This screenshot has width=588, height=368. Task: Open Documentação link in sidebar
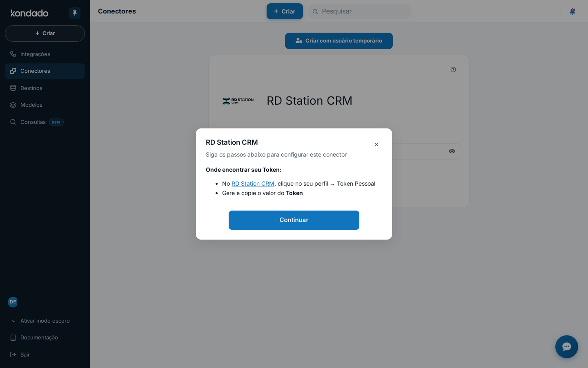click(x=45, y=338)
